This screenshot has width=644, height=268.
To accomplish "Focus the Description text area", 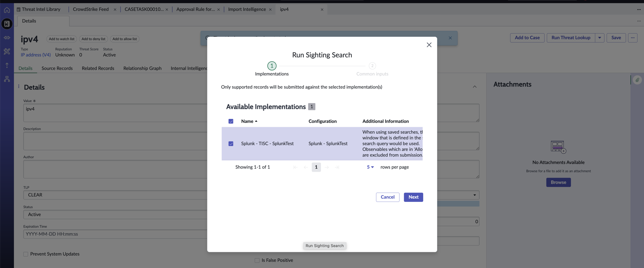I will [115, 141].
